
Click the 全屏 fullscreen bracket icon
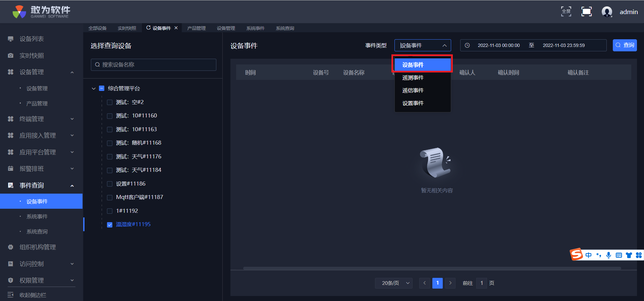[566, 11]
